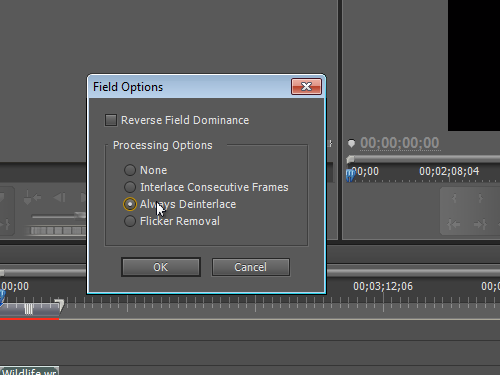Click program monitor set out point icon
500x375 pixels.
[x=480, y=198]
